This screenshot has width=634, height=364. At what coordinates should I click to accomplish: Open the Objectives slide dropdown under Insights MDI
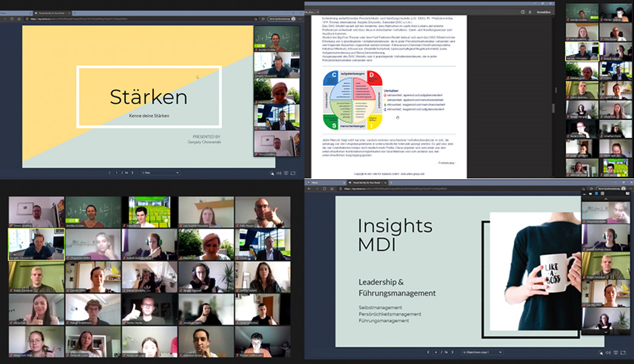482,352
